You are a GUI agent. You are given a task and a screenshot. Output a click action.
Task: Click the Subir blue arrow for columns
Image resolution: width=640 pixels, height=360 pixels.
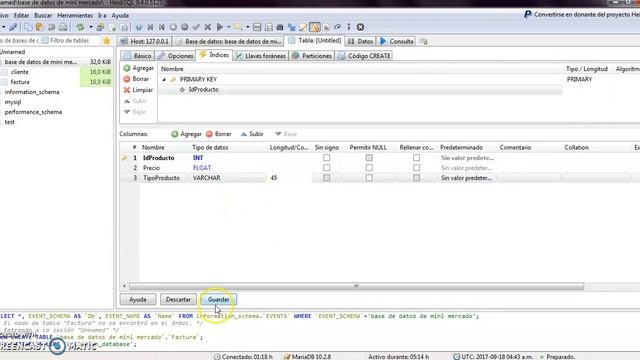244,134
